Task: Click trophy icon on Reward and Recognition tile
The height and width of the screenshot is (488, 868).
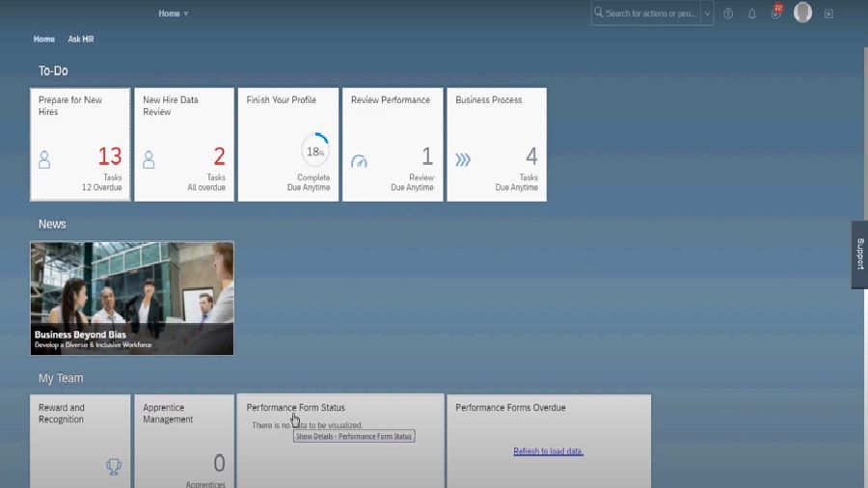Action: [114, 467]
